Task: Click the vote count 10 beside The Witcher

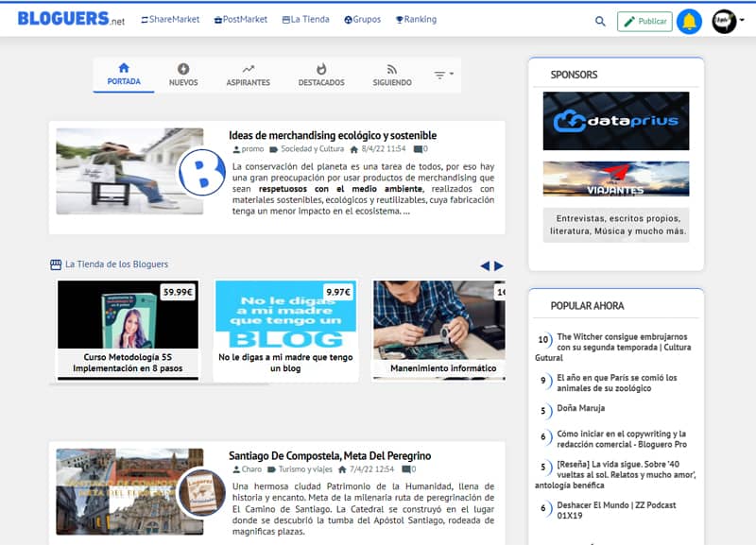Action: click(544, 340)
